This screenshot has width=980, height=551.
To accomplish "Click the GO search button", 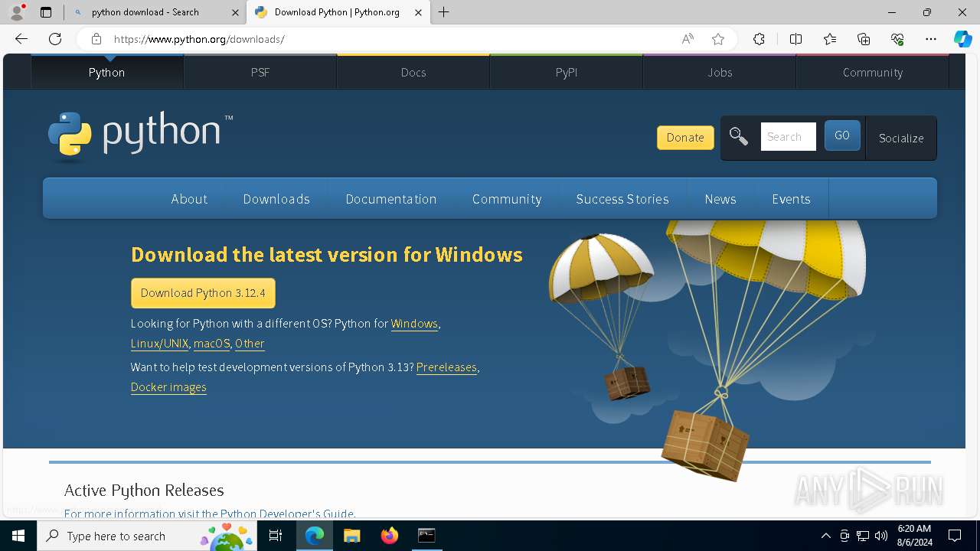I will (x=842, y=135).
